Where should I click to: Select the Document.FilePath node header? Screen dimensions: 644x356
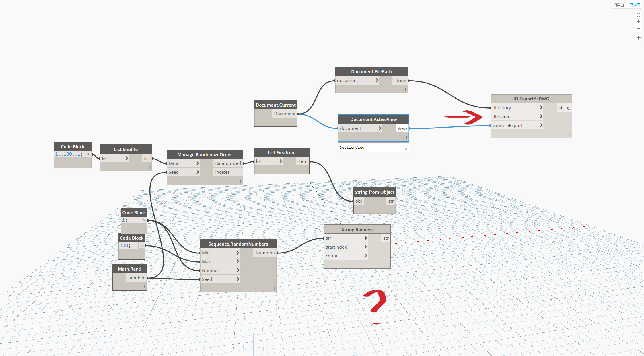click(371, 71)
